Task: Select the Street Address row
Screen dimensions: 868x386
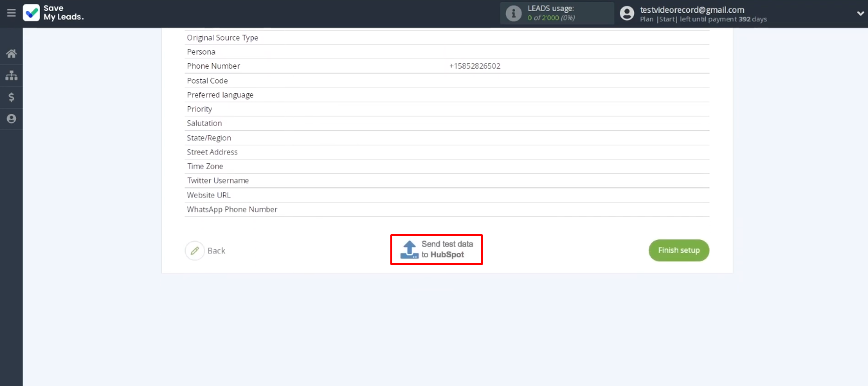Action: coord(448,152)
